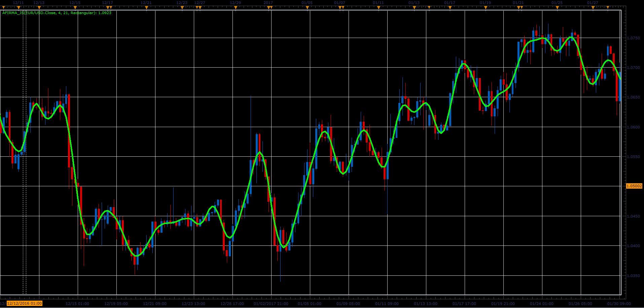Click the 01/13 13:00 time label
The image size is (644, 308).
426,304
